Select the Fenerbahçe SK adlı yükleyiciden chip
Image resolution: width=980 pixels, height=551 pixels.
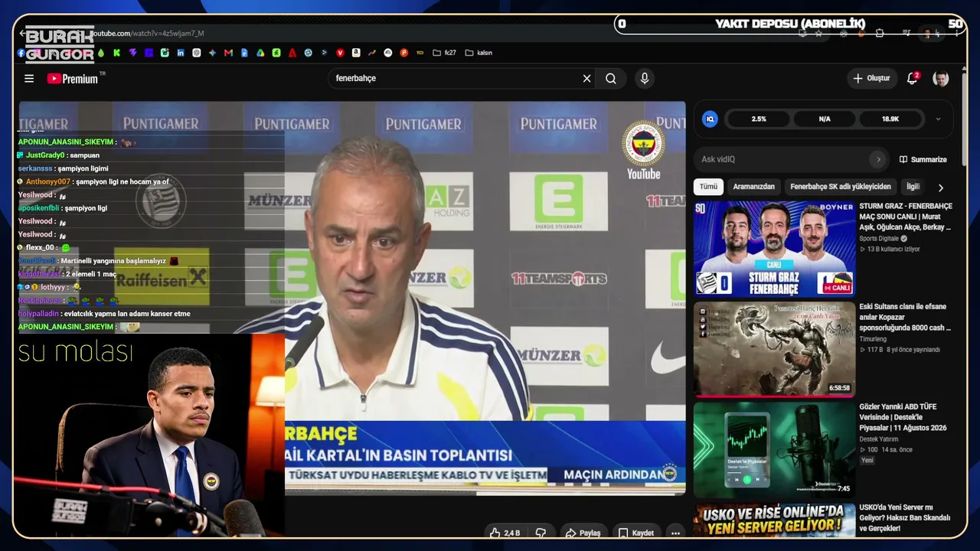click(841, 187)
